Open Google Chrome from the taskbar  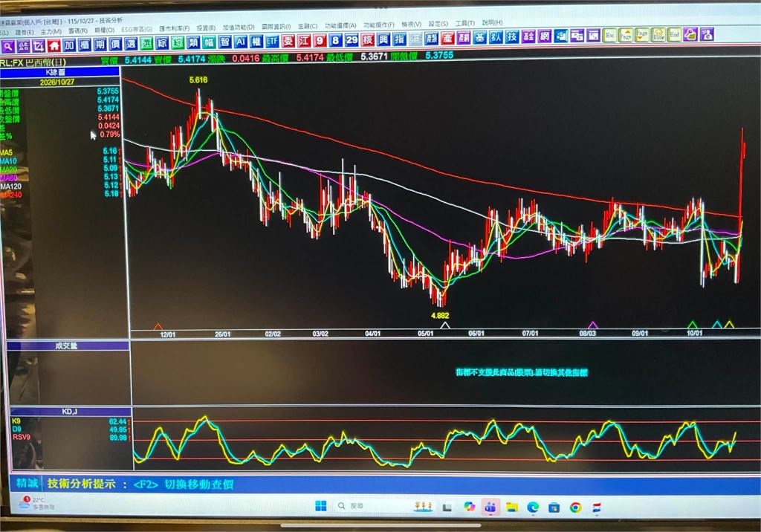coord(576,507)
